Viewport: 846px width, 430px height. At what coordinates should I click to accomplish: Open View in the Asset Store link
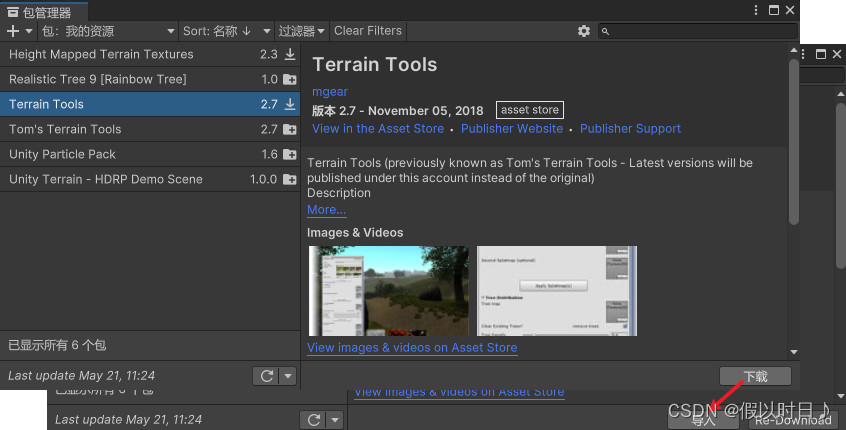click(x=378, y=129)
